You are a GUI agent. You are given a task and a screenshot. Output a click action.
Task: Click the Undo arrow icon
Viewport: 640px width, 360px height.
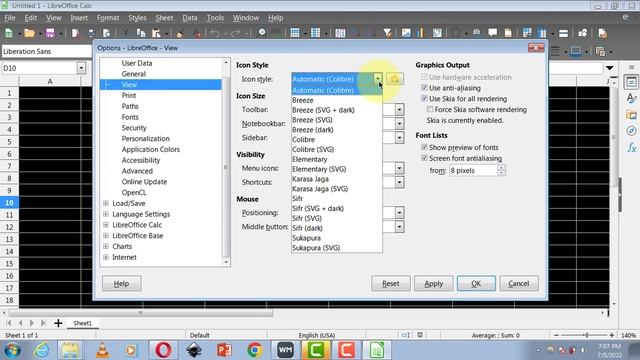coord(215,33)
